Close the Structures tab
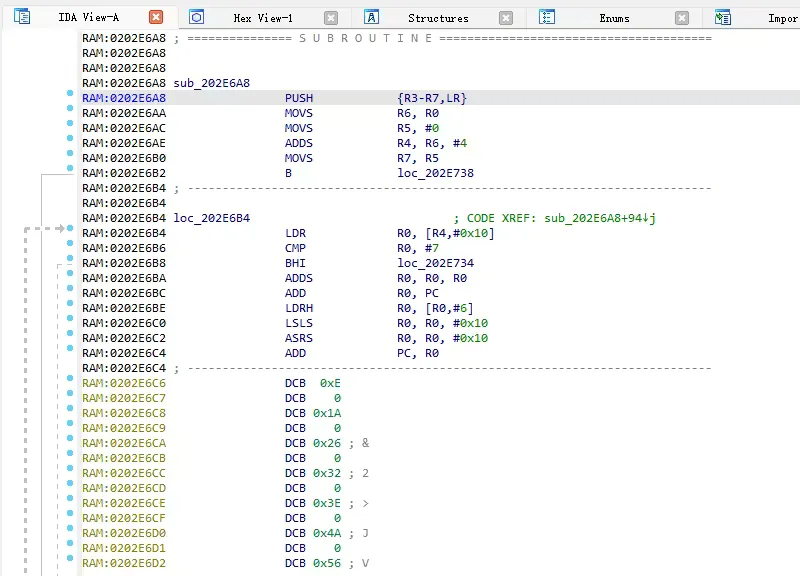The height and width of the screenshot is (576, 800). (506, 17)
